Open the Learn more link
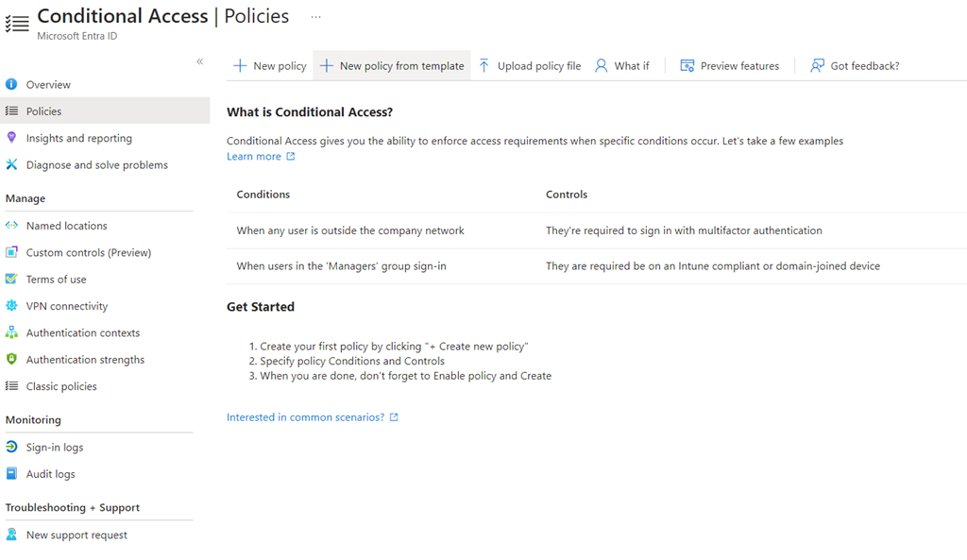967x560 pixels. (x=255, y=156)
